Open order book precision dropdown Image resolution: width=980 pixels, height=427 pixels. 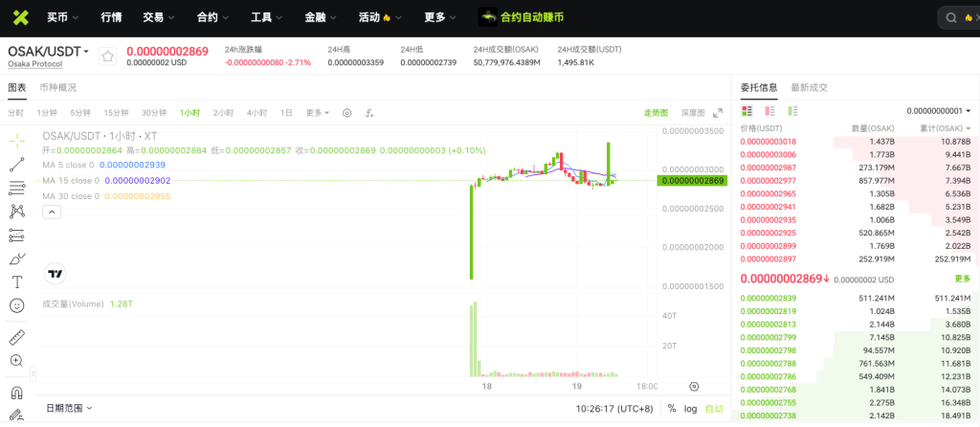click(939, 111)
